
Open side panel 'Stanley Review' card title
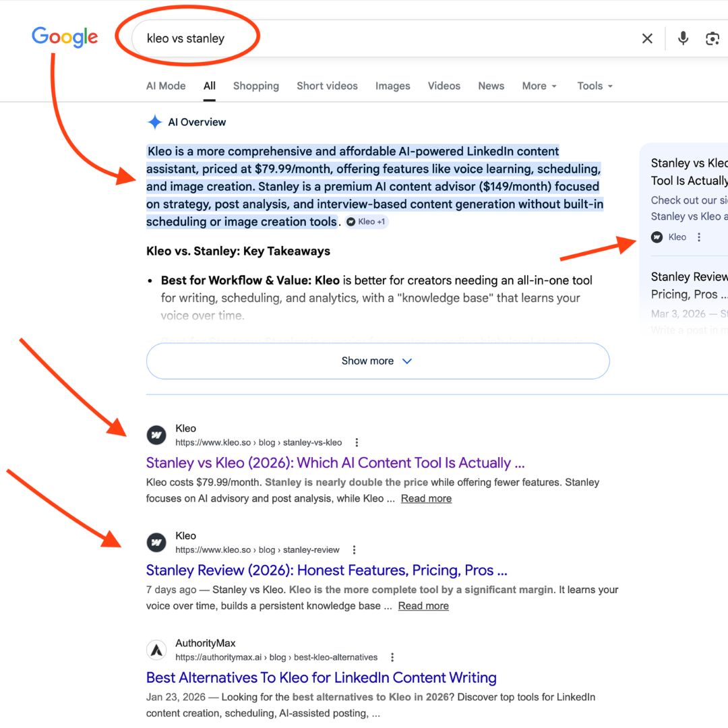[x=689, y=286]
